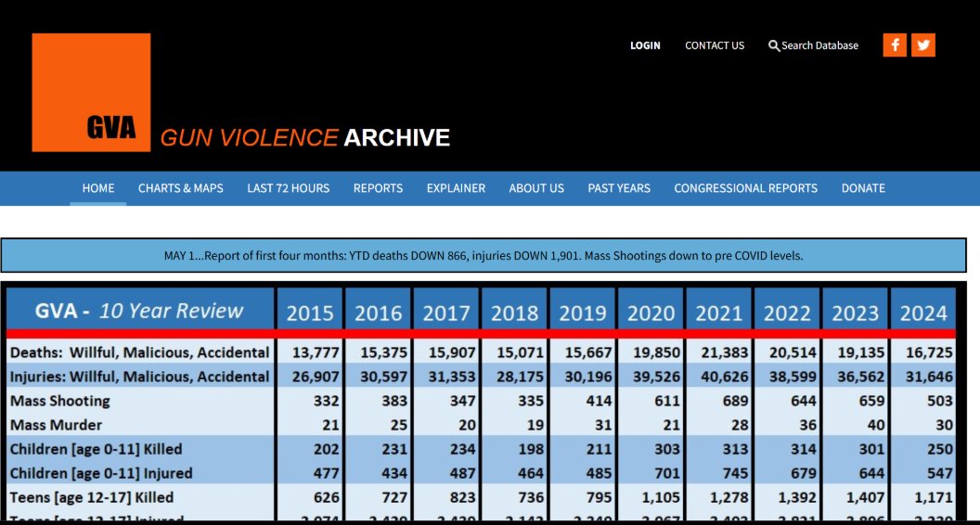Screen dimensions: 980x525
Task: Open the Twitter page icon
Action: [923, 45]
